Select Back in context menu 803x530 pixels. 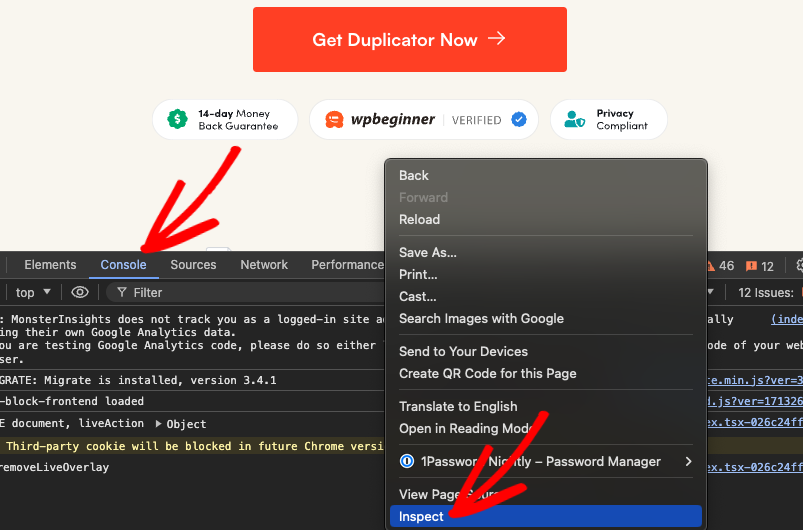(546, 176)
